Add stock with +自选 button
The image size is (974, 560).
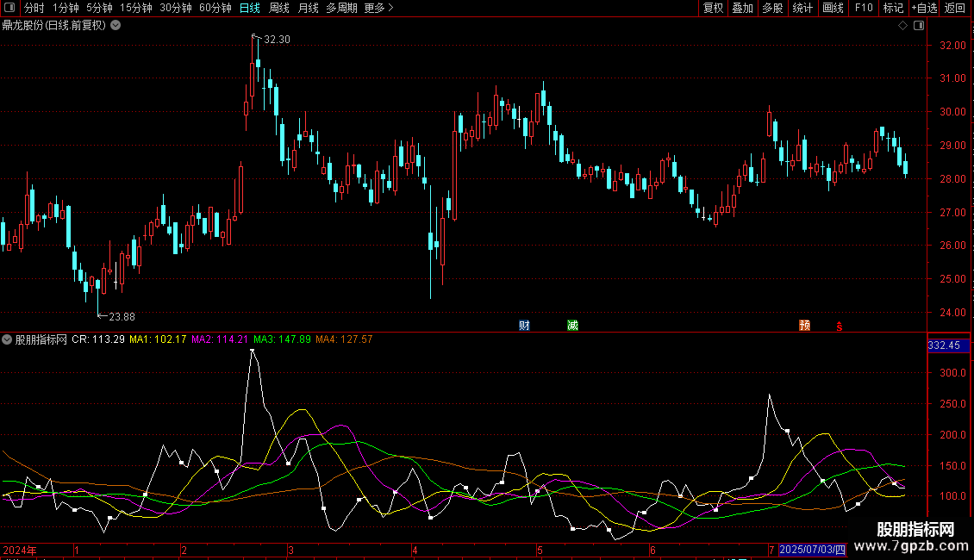pyautogui.click(x=924, y=8)
